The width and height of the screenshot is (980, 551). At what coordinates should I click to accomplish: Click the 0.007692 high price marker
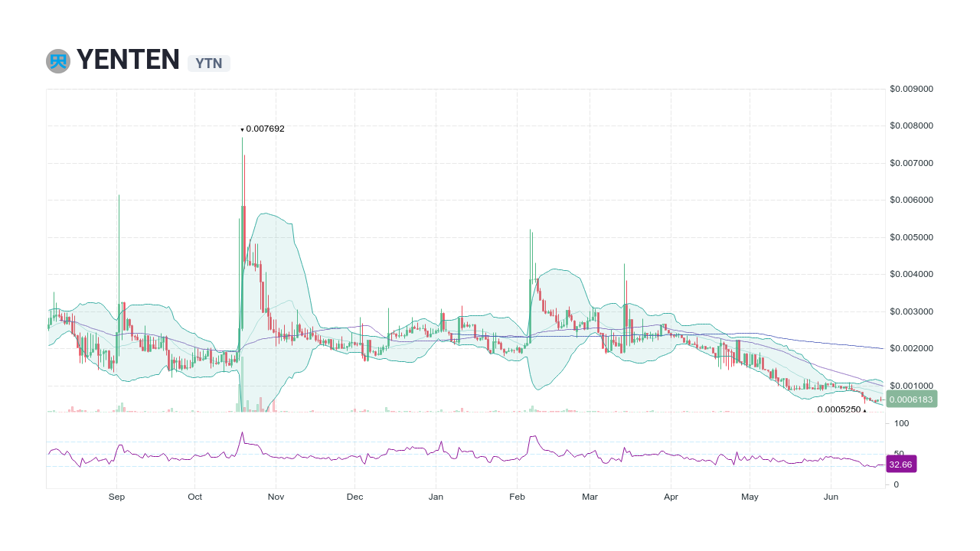(263, 129)
